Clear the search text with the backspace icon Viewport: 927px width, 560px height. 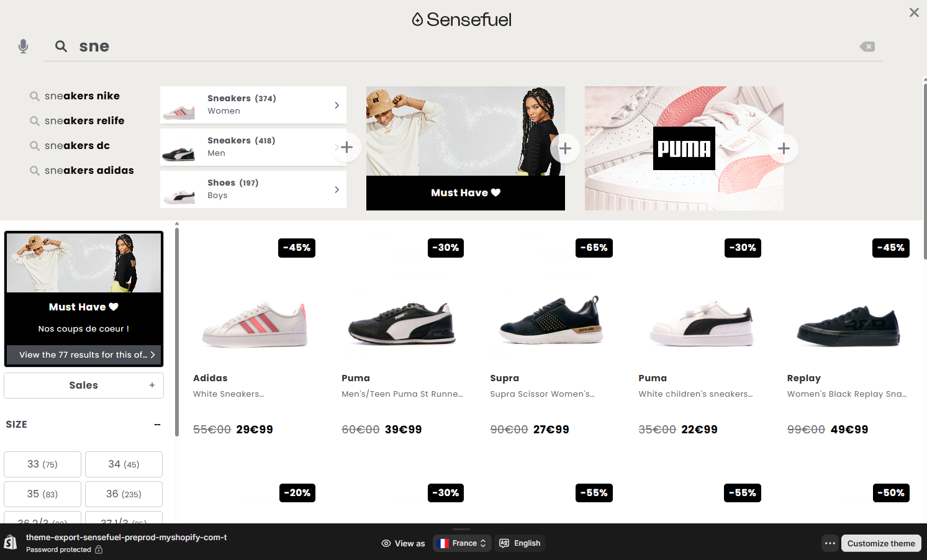[x=867, y=47]
